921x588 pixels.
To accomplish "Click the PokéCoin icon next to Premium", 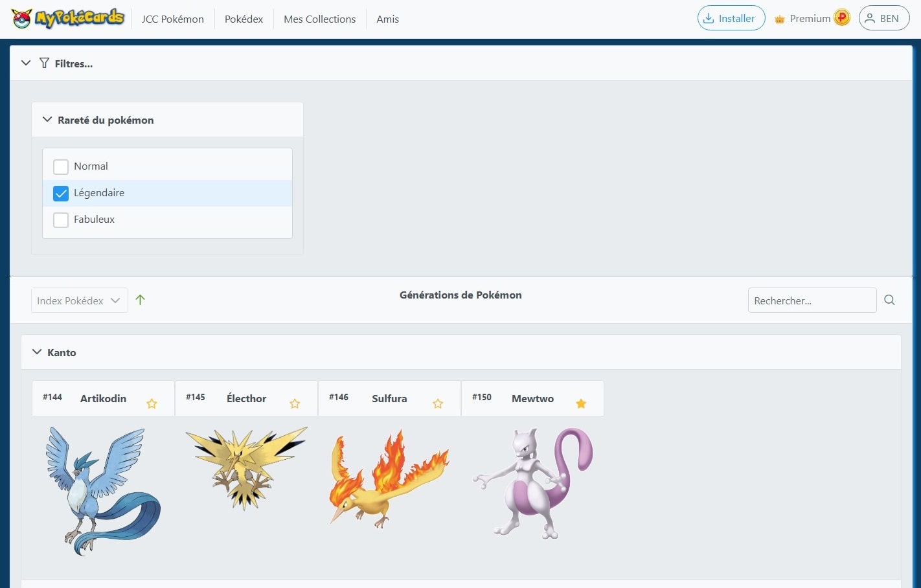I will tap(842, 17).
